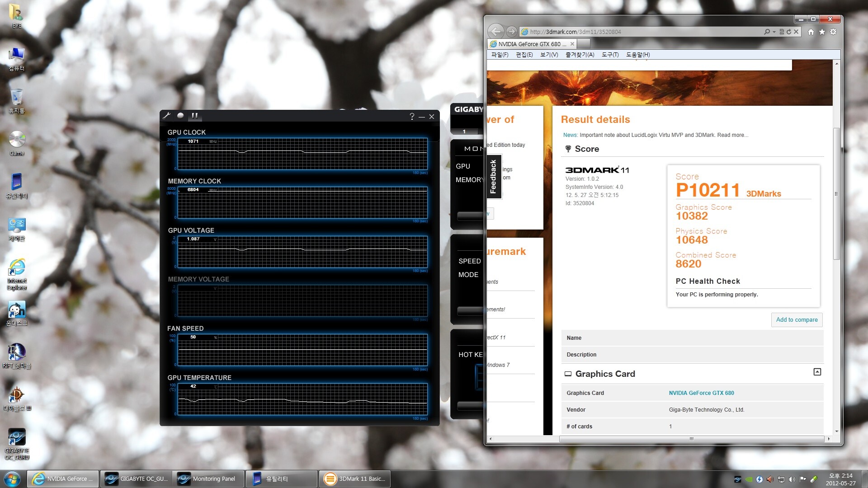Open IE tools gear icon

click(833, 32)
